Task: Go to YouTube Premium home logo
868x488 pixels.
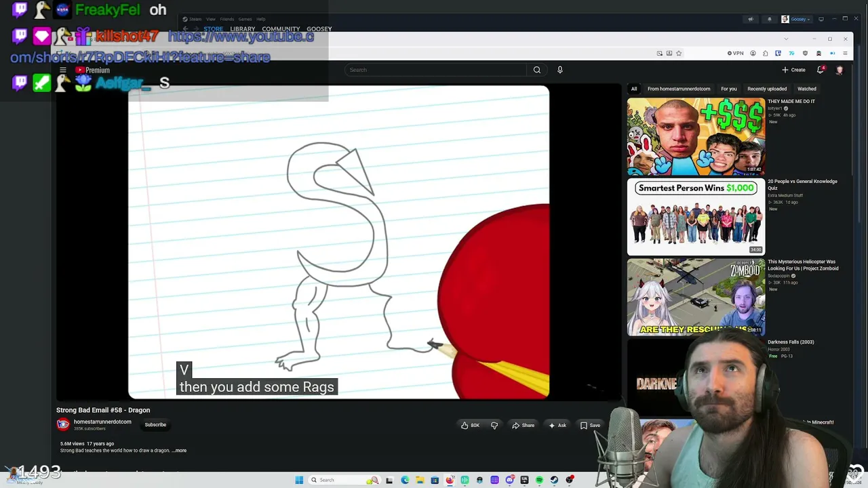Action: point(93,70)
